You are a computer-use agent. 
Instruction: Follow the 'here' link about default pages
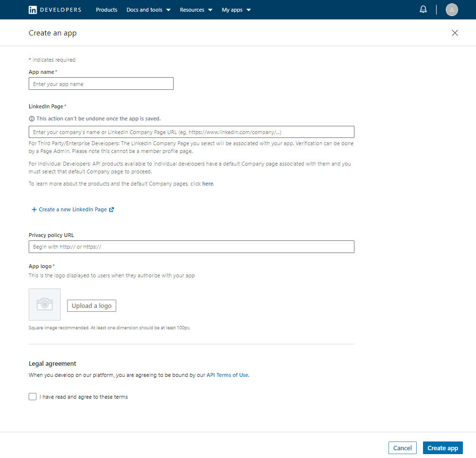click(208, 184)
